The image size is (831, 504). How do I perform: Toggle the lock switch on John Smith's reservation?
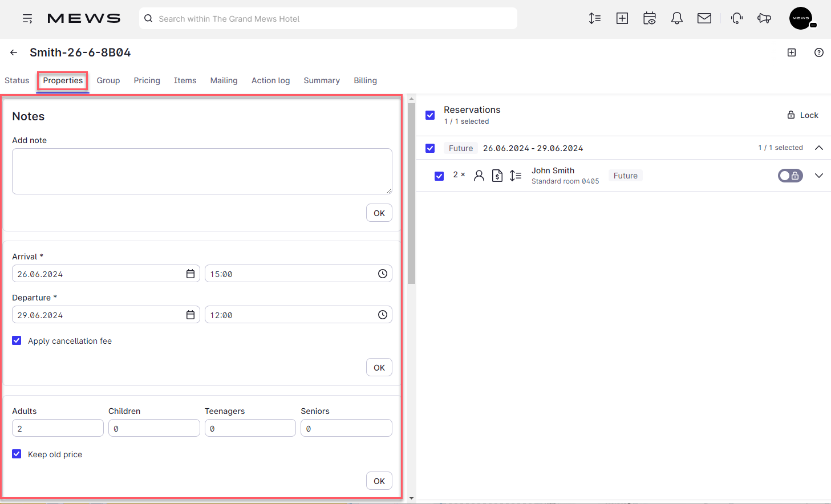[790, 176]
